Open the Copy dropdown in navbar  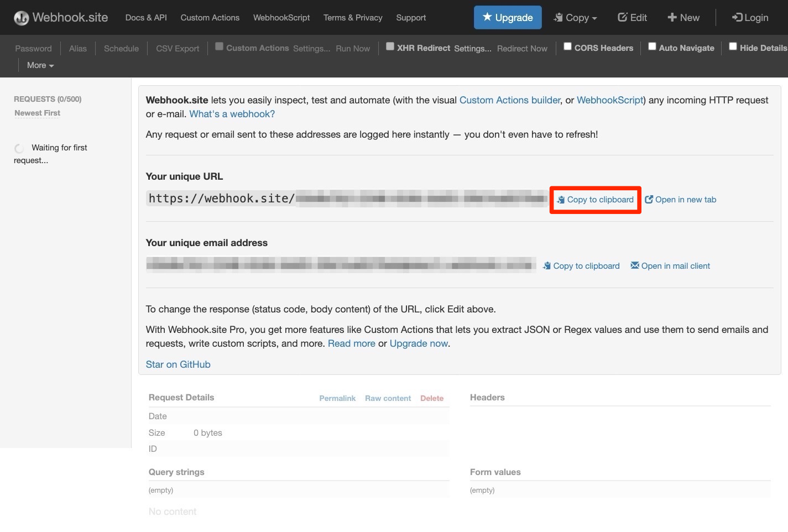click(575, 18)
